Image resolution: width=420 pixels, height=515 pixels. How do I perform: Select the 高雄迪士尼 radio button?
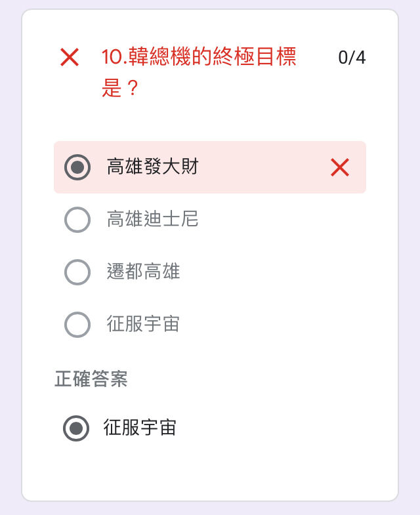(x=77, y=220)
